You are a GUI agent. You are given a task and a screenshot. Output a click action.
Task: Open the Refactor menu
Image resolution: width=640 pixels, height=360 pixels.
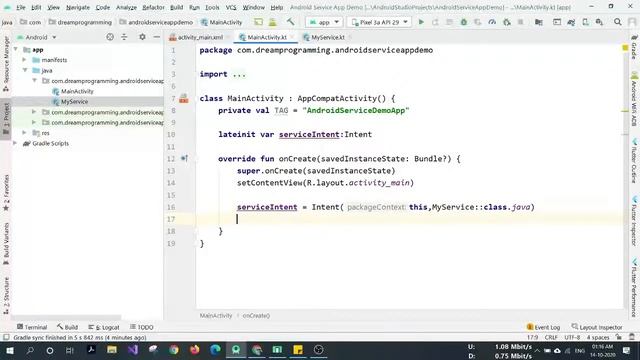click(153, 7)
